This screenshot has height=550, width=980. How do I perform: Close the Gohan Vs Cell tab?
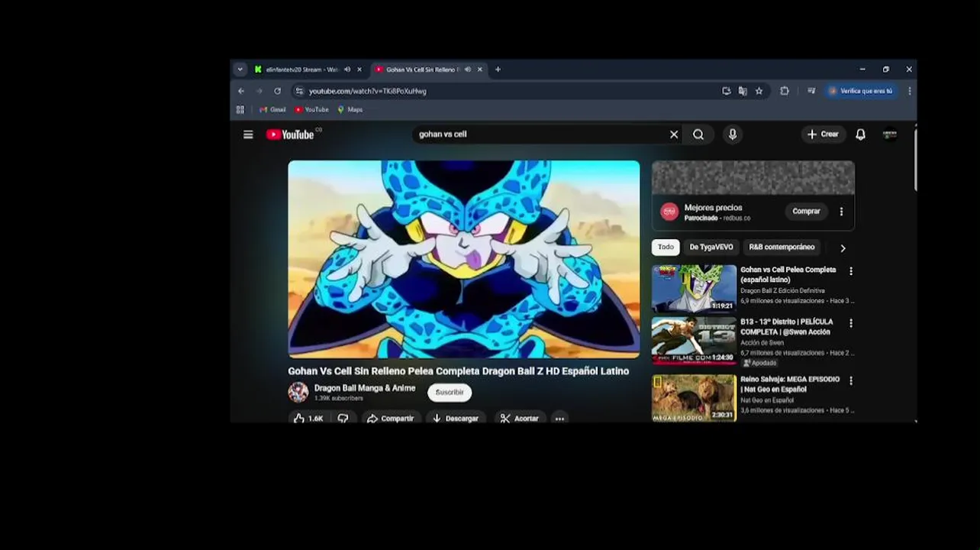[480, 70]
